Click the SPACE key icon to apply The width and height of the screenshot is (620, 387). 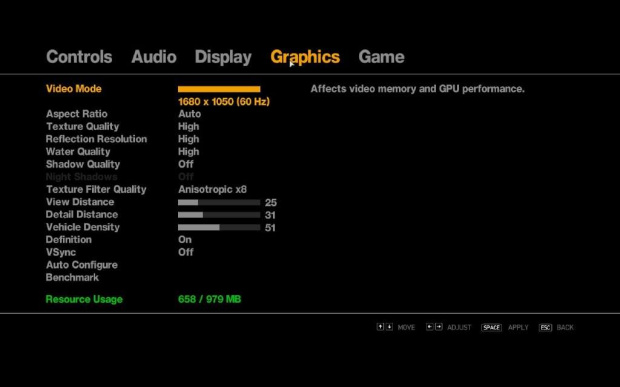click(x=491, y=327)
